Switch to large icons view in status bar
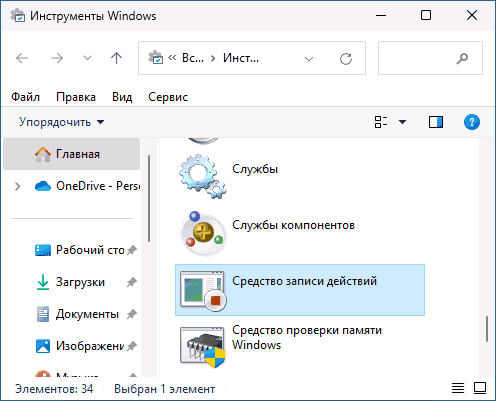This screenshot has height=401, width=496. point(480,388)
